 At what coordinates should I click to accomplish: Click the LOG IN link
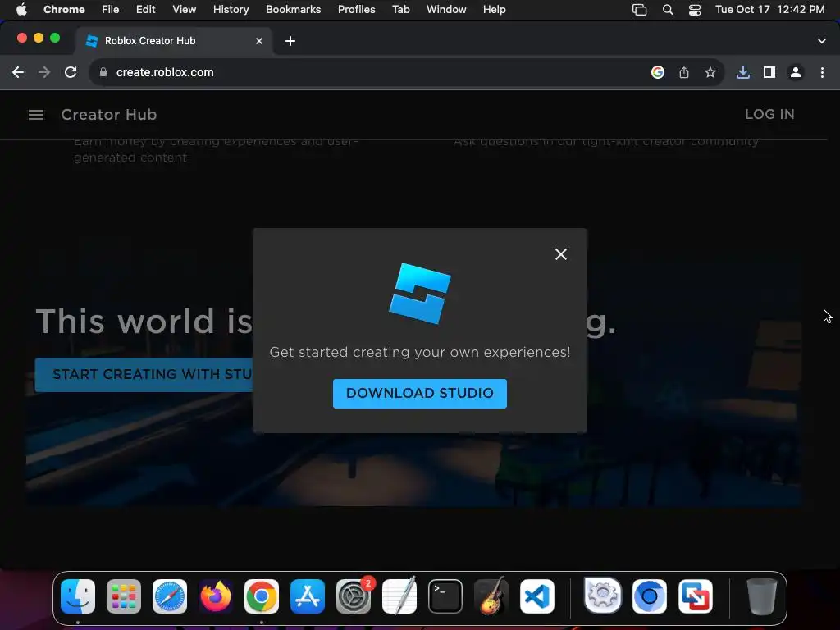point(769,114)
